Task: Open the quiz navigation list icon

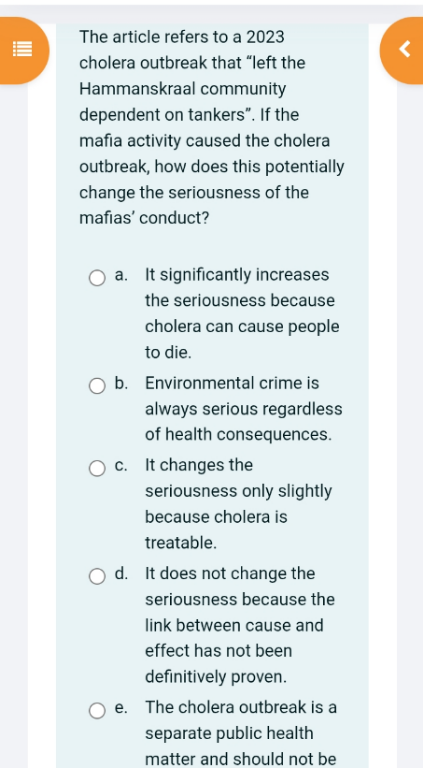Action: tap(22, 50)
